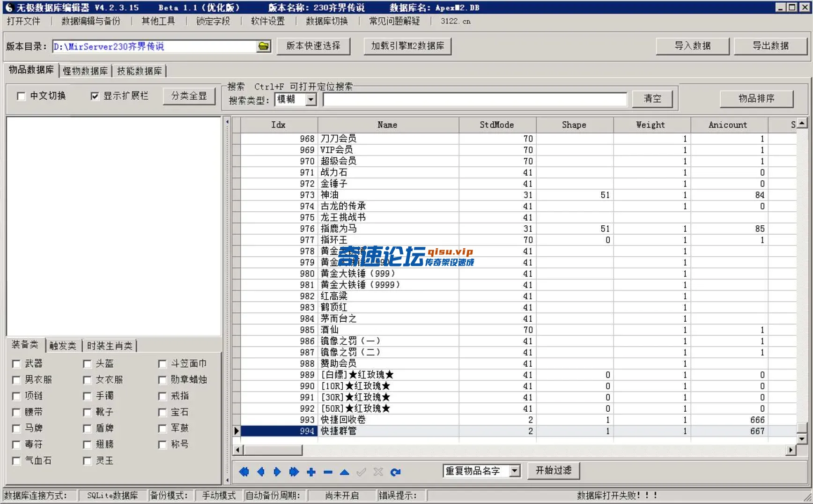The width and height of the screenshot is (813, 504).
Task: Toggle the 中文切换 checkbox
Action: 21,96
